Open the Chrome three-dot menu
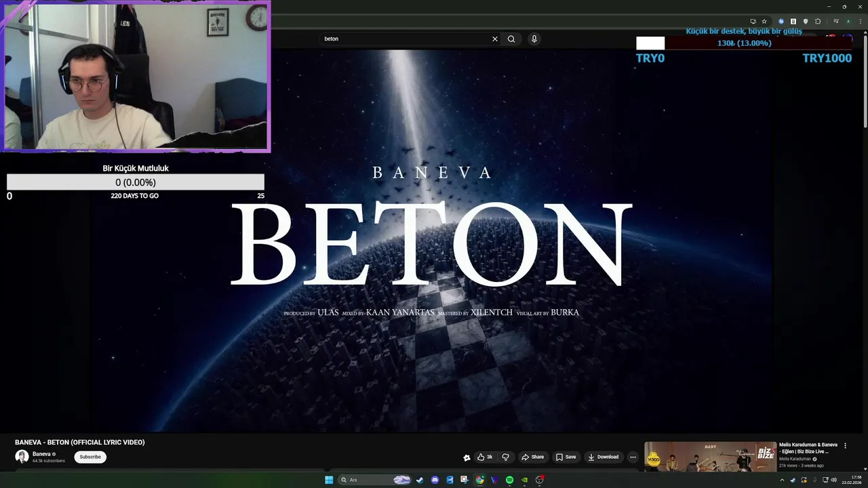The height and width of the screenshot is (488, 868). 861,21
